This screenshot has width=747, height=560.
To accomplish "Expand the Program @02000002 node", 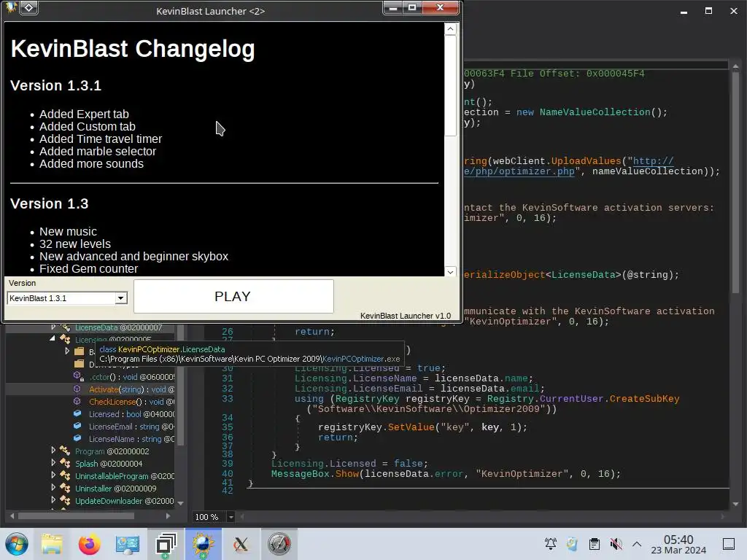I will pyautogui.click(x=53, y=450).
